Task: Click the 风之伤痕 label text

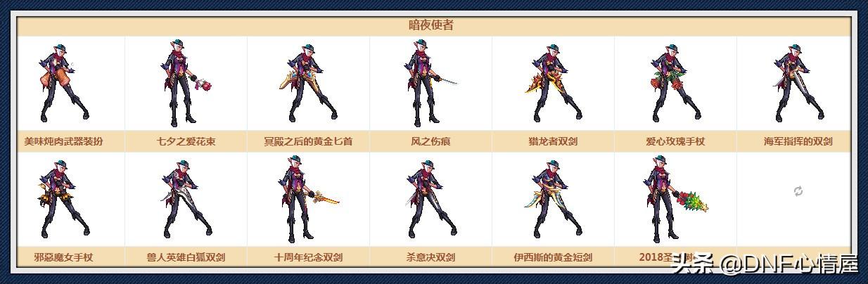Action: (x=430, y=141)
